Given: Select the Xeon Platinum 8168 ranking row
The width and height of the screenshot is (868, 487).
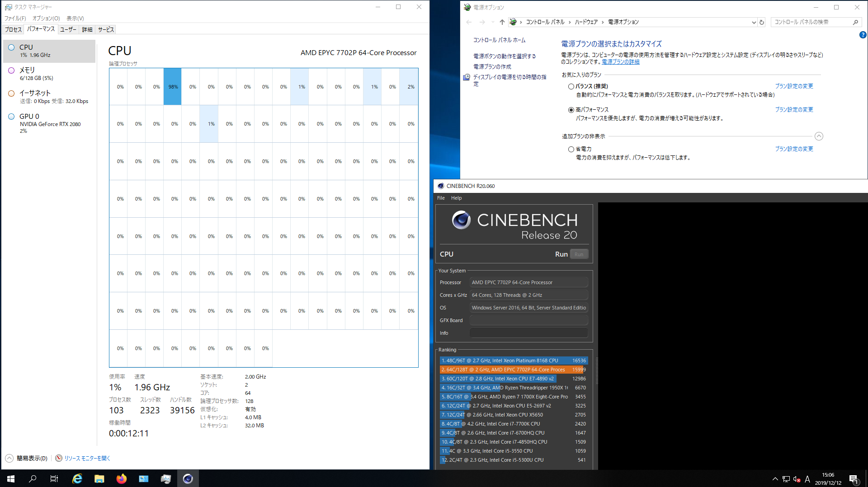Looking at the screenshot, I should 513,361.
